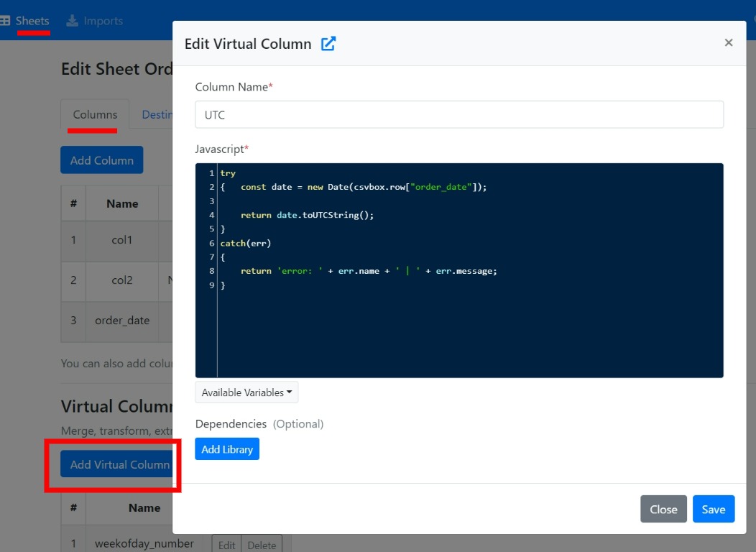Select the order_date row name cell
This screenshot has height=552, width=756.
(x=122, y=320)
